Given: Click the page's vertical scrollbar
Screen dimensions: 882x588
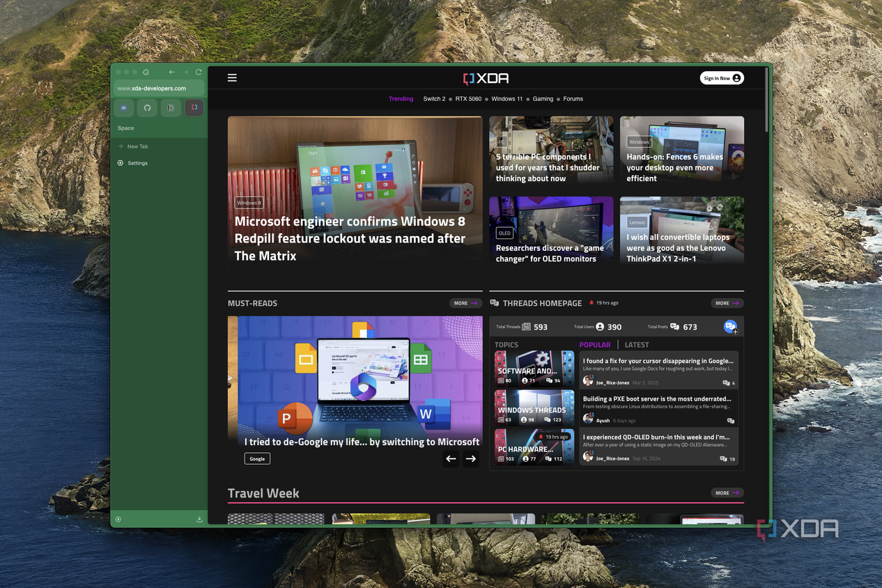Looking at the screenshot, I should [767, 99].
